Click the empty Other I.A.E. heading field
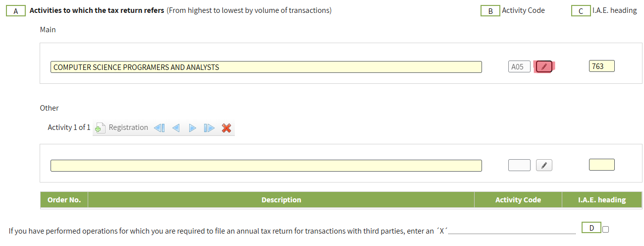644x246 pixels. click(601, 165)
